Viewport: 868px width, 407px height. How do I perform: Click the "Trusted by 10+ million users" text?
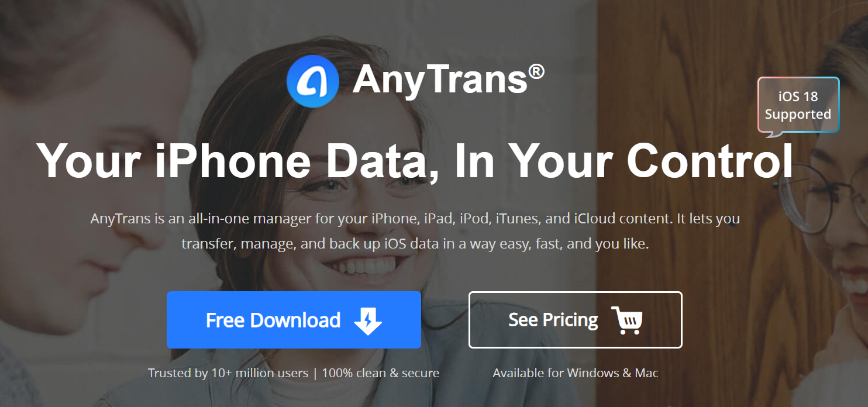pyautogui.click(x=228, y=372)
